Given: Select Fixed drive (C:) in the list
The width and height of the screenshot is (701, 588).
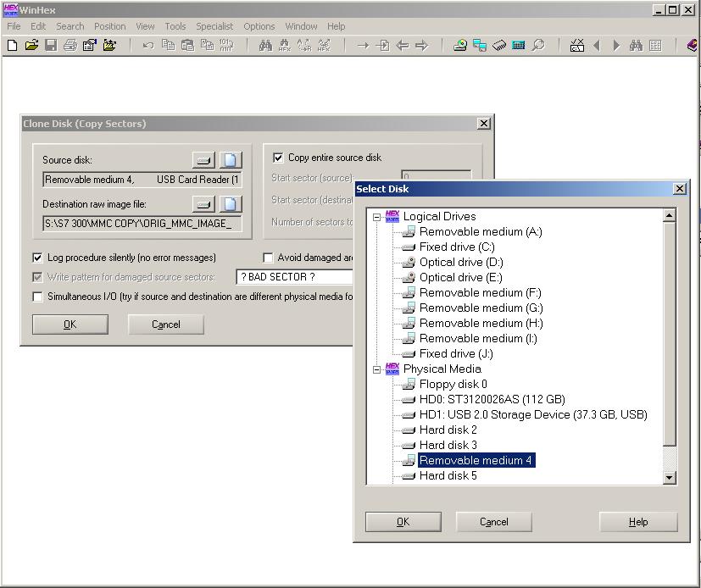Looking at the screenshot, I should coord(457,247).
